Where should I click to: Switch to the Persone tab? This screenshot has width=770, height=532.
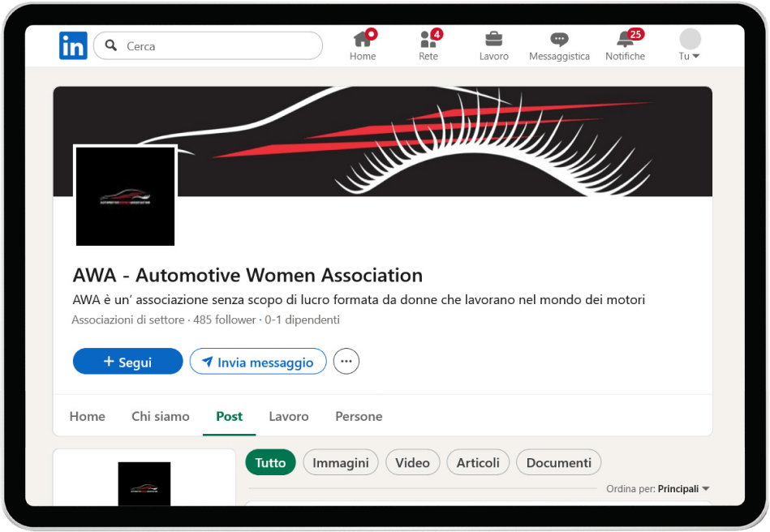359,416
